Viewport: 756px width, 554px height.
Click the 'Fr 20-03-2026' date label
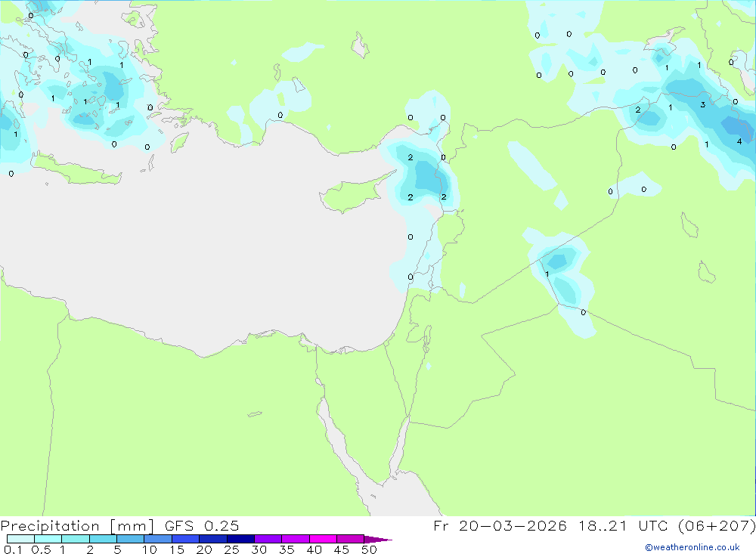coord(500,525)
